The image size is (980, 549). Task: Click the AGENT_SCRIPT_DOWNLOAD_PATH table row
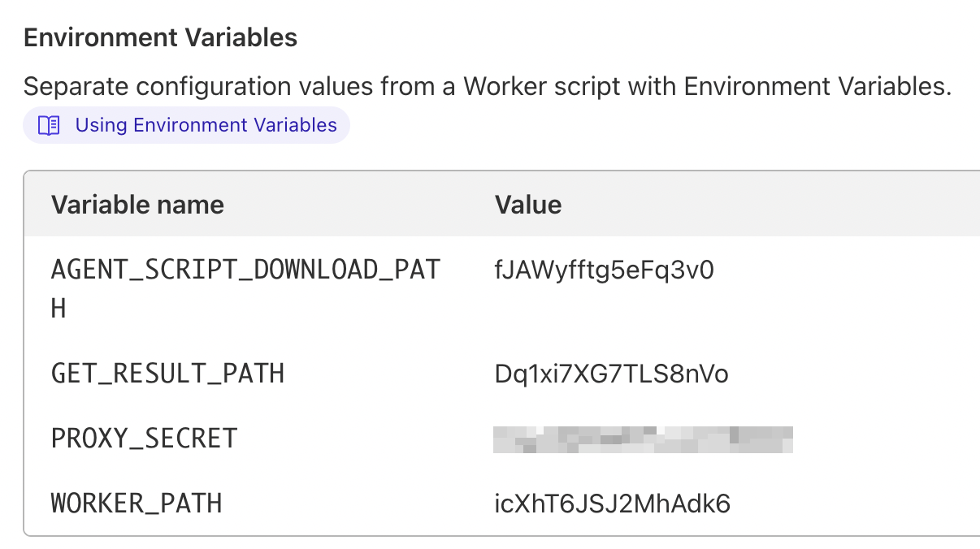(x=488, y=284)
